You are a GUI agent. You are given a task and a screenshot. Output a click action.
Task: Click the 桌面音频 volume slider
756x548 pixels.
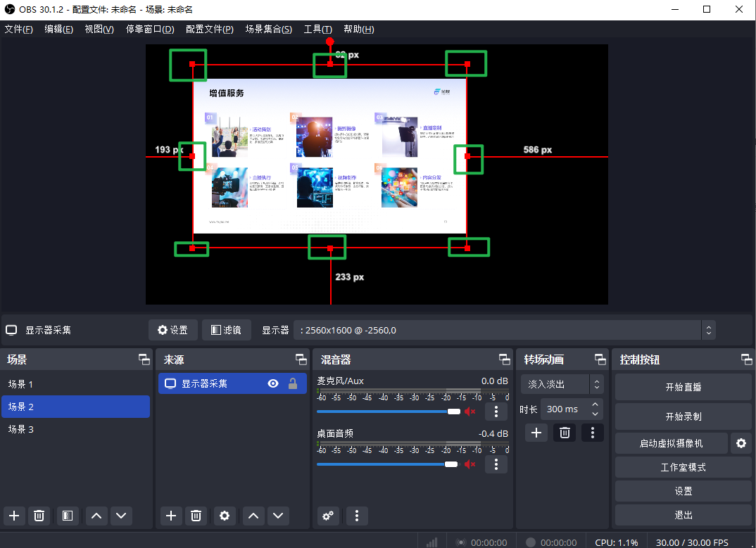384,464
